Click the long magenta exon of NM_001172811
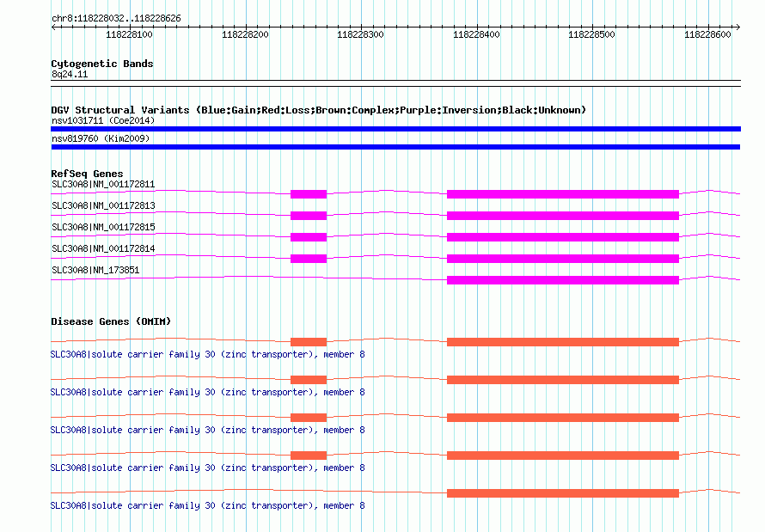Image resolution: width=765 pixels, height=532 pixels. 563,194
